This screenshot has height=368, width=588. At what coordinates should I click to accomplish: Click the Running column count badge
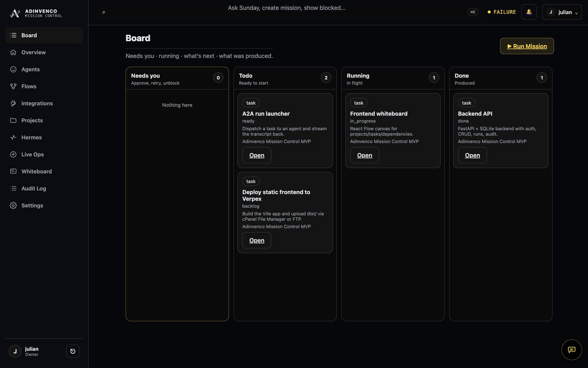434,78
